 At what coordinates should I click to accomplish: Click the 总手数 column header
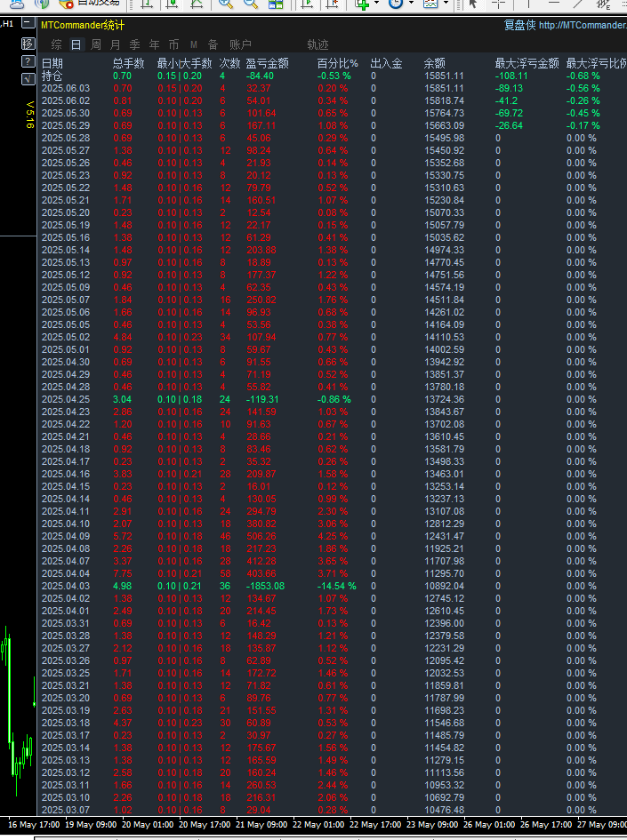[129, 63]
